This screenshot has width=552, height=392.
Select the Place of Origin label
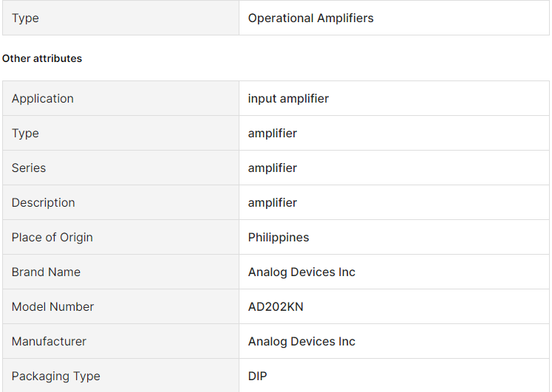[x=52, y=237]
